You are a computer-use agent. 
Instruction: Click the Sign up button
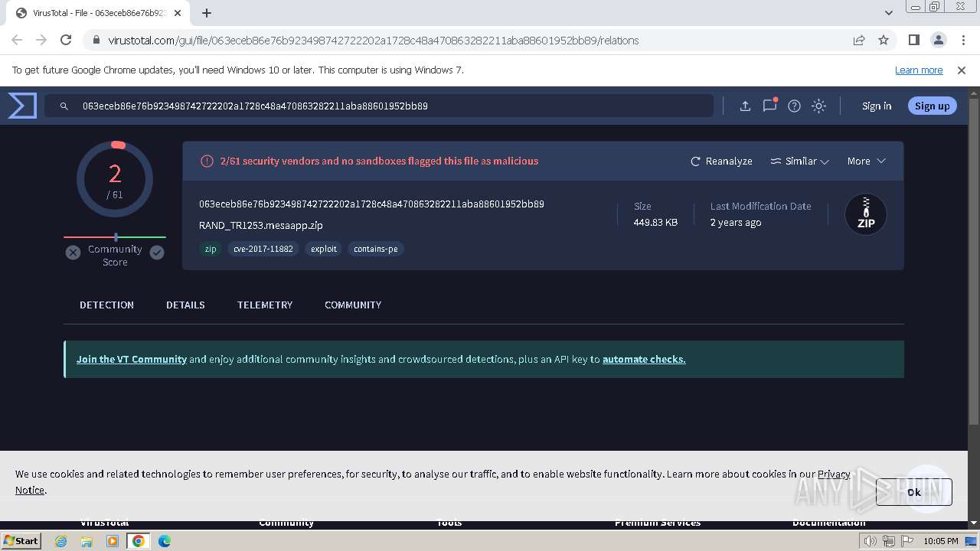(x=932, y=106)
